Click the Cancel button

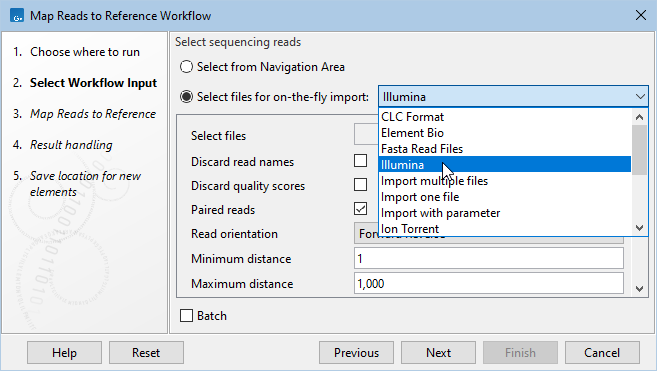602,353
